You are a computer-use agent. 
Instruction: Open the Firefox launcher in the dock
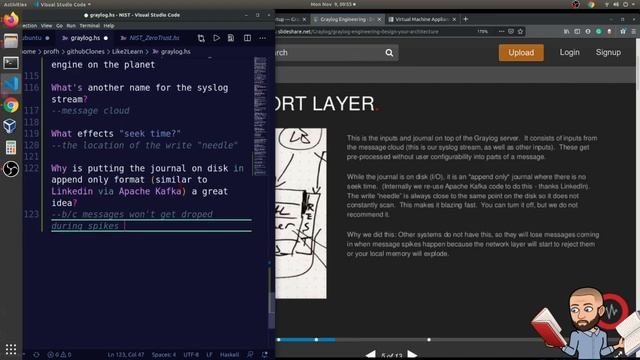[x=11, y=20]
